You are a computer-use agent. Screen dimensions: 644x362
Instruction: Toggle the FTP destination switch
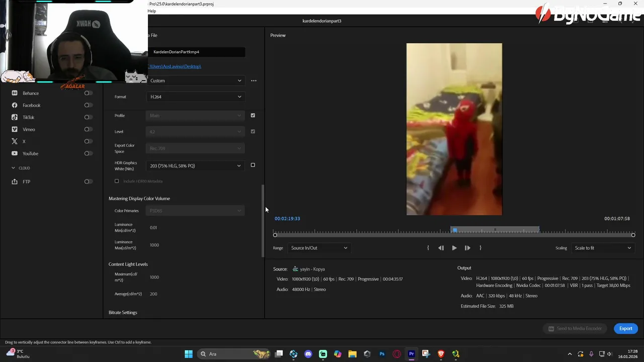point(88,182)
